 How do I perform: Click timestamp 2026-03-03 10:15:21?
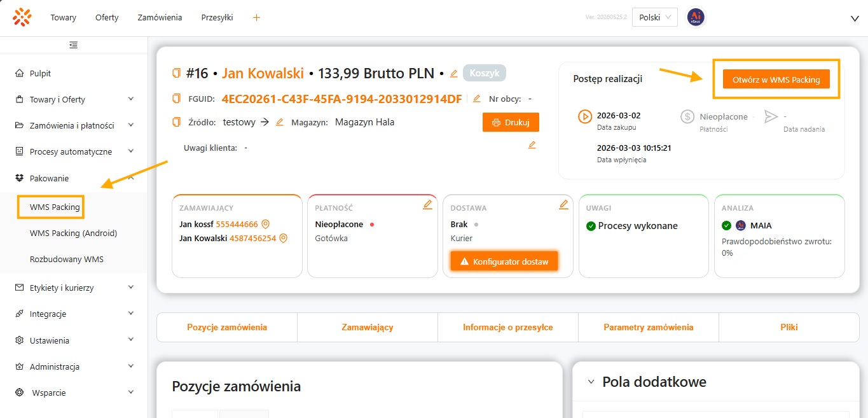[634, 148]
